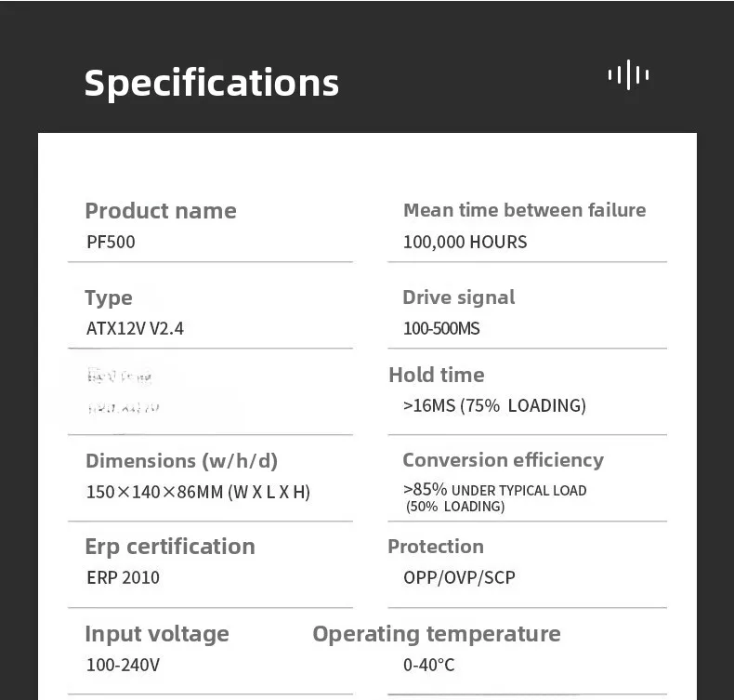Select the >16MS (75% LOADING) value

tap(494, 406)
